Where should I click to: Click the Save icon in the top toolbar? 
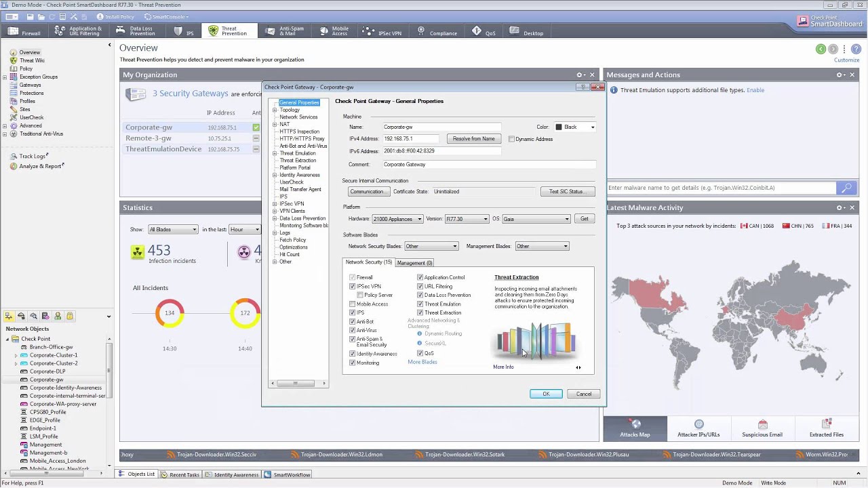coord(30,16)
